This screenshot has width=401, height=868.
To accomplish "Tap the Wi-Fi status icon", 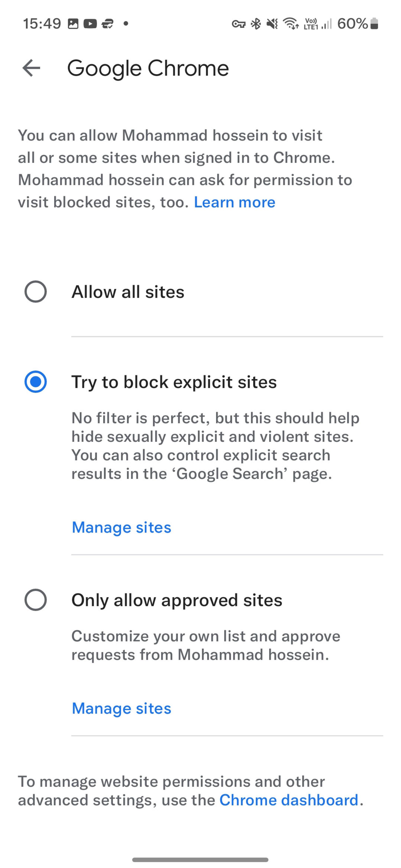I will point(291,24).
